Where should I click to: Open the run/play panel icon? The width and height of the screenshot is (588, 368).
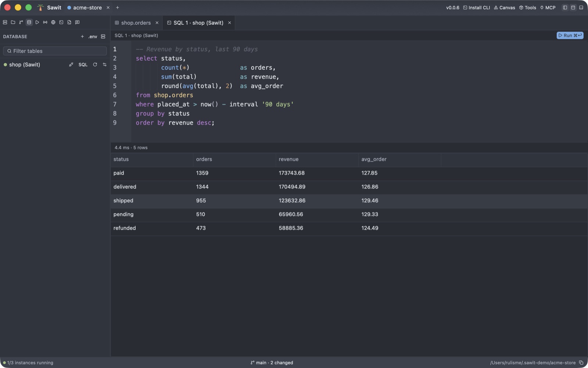(37, 22)
